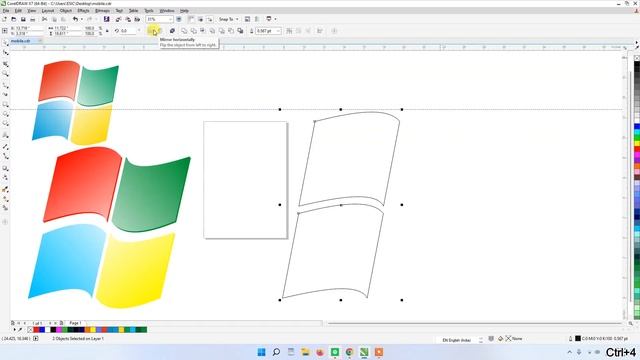Open taskbar Search

[x=276, y=352]
